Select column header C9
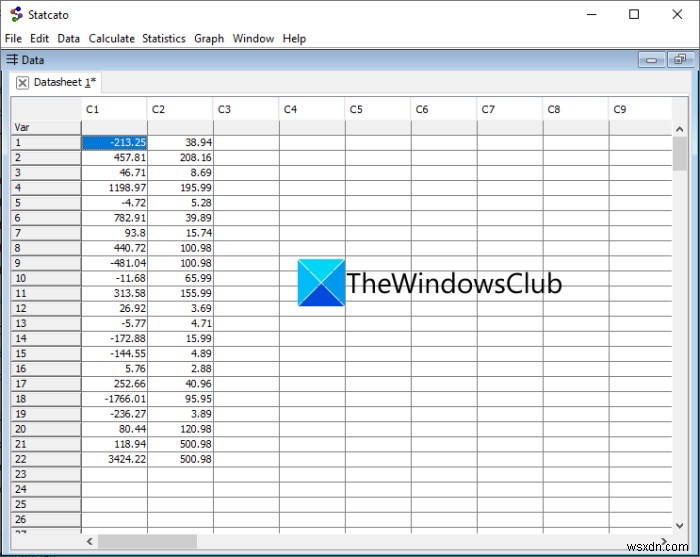The image size is (700, 557). (640, 109)
